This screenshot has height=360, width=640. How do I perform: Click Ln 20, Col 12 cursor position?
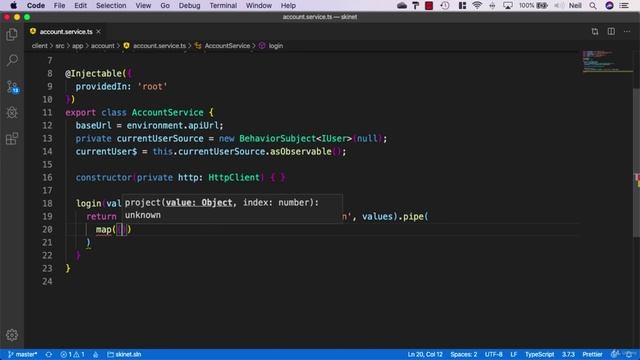(x=424, y=354)
